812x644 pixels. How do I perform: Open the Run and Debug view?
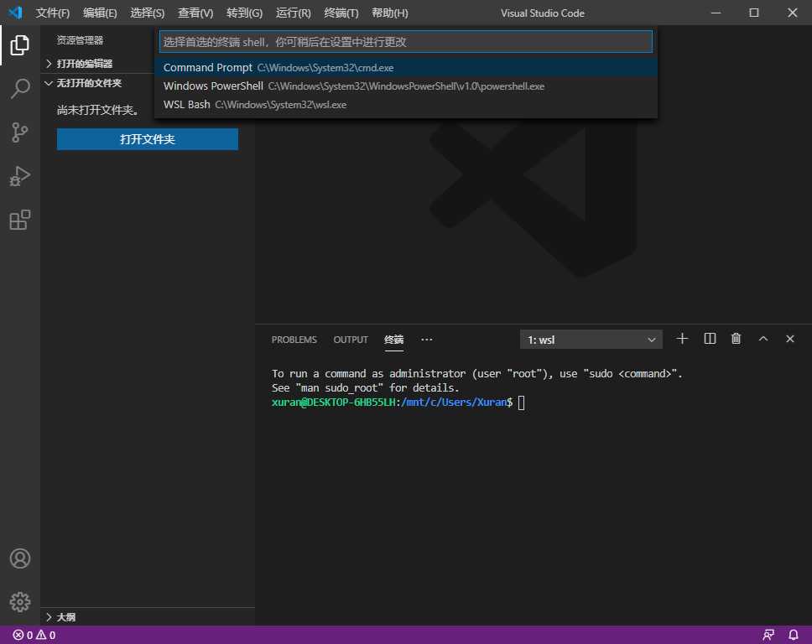tap(19, 176)
